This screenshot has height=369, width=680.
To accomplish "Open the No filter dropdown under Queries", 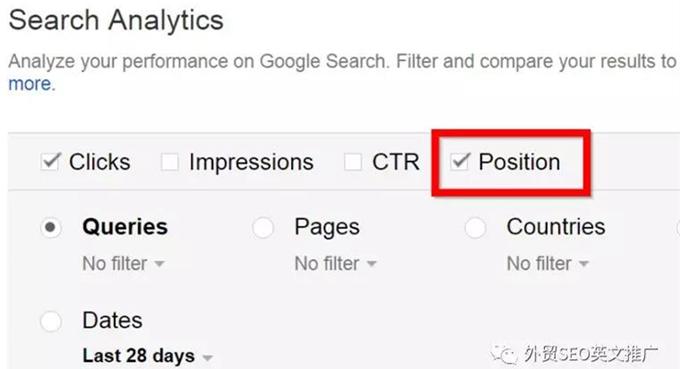I will [x=124, y=264].
